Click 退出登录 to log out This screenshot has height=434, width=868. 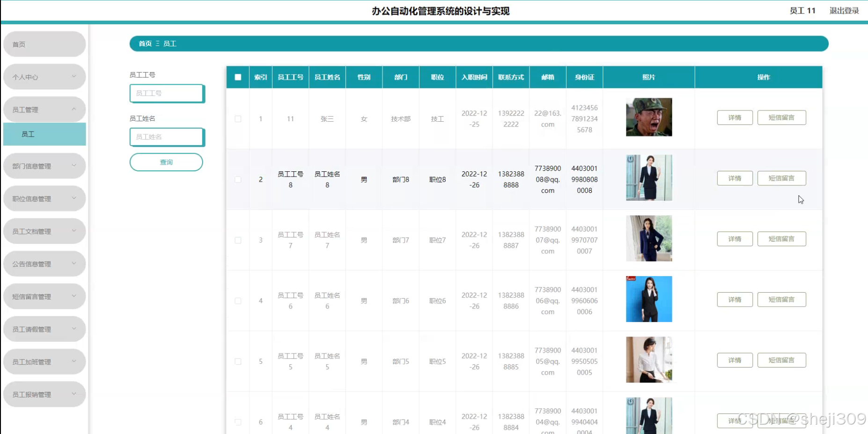[x=843, y=10]
